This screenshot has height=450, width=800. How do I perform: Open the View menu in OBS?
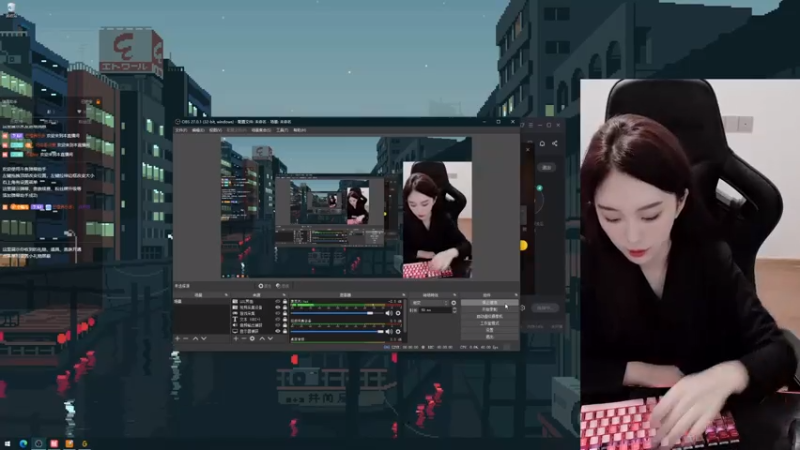tap(215, 130)
